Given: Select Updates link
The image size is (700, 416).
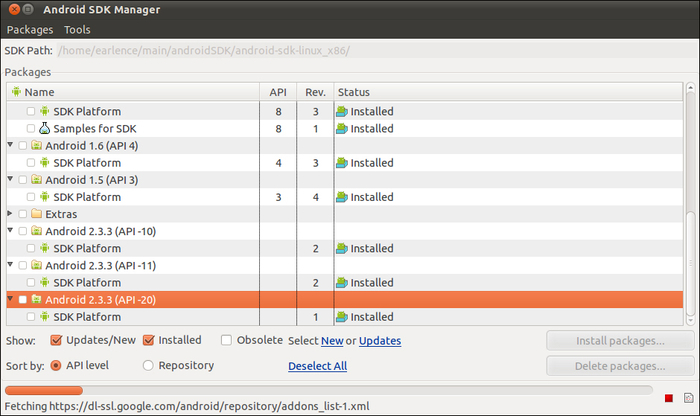Looking at the screenshot, I should [380, 341].
